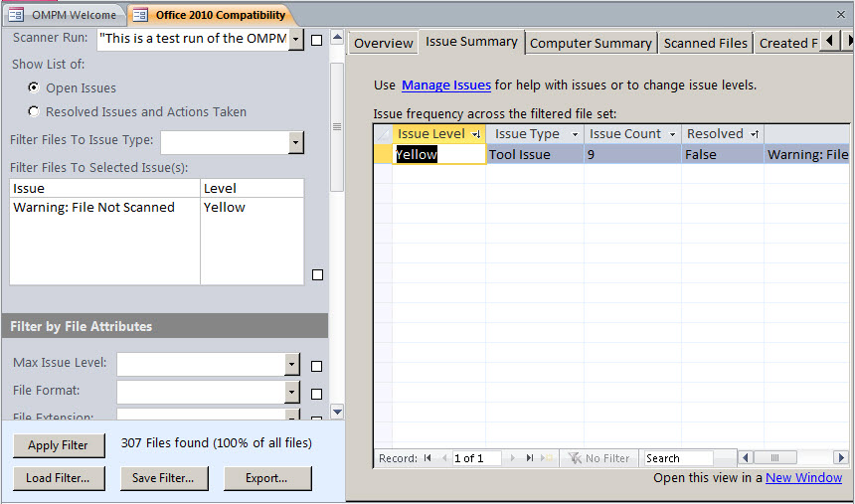Image resolution: width=855 pixels, height=504 pixels.
Task: Toggle the checkbox next to Scanner Run
Action: (x=316, y=41)
